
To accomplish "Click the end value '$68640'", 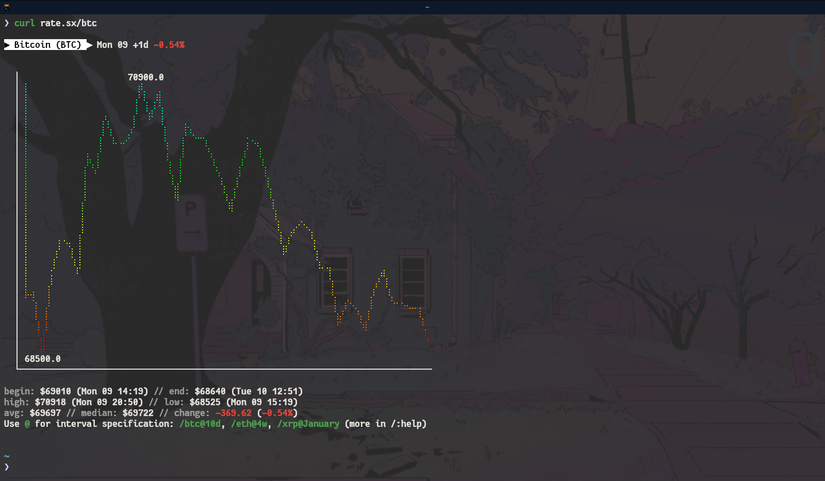I will point(210,392).
